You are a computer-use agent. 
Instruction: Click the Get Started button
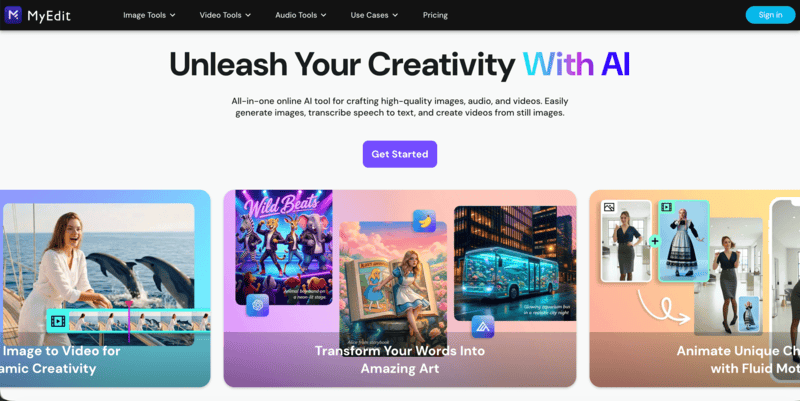pyautogui.click(x=400, y=154)
